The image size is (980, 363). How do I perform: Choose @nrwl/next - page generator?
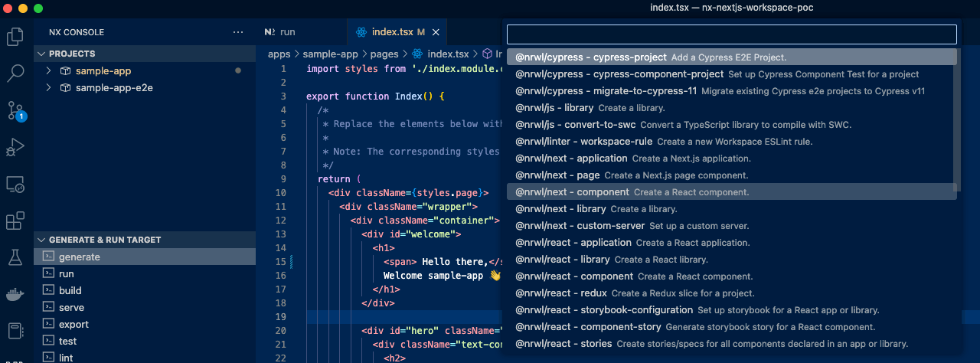[732, 175]
